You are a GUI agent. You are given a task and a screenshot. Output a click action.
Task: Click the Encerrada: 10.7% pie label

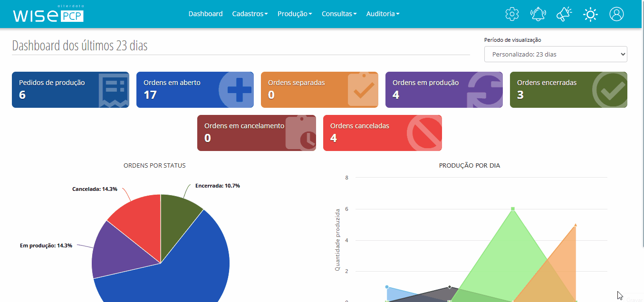tap(218, 186)
